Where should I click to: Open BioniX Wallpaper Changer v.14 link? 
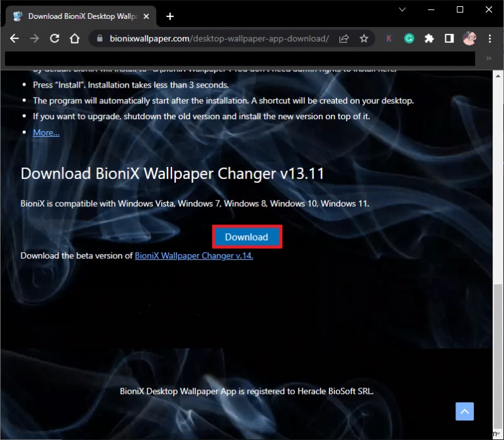(193, 255)
